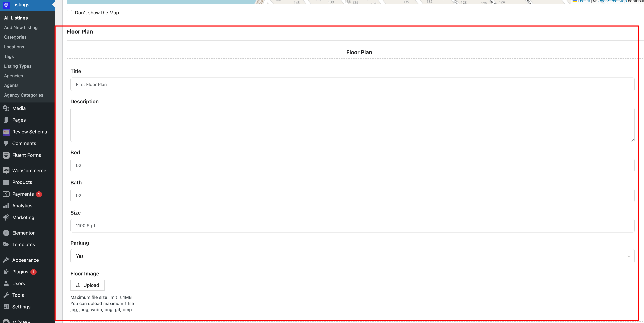Open the Parking dropdown

pos(352,256)
